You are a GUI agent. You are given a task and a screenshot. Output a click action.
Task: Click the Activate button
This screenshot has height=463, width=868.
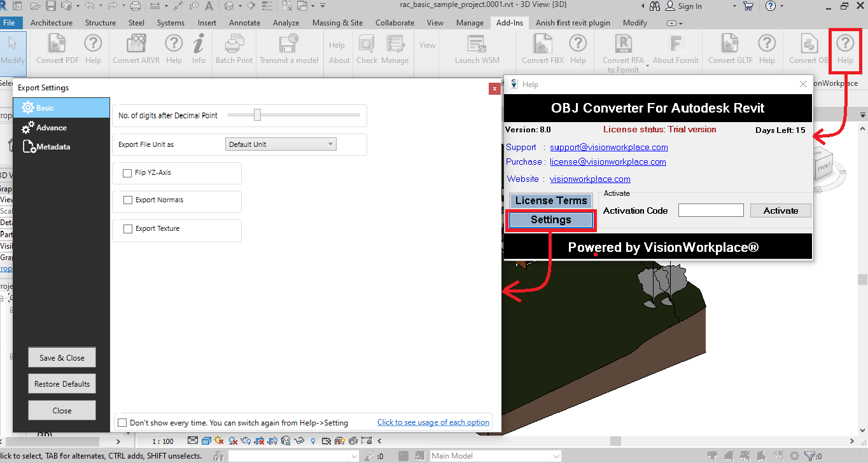point(781,211)
